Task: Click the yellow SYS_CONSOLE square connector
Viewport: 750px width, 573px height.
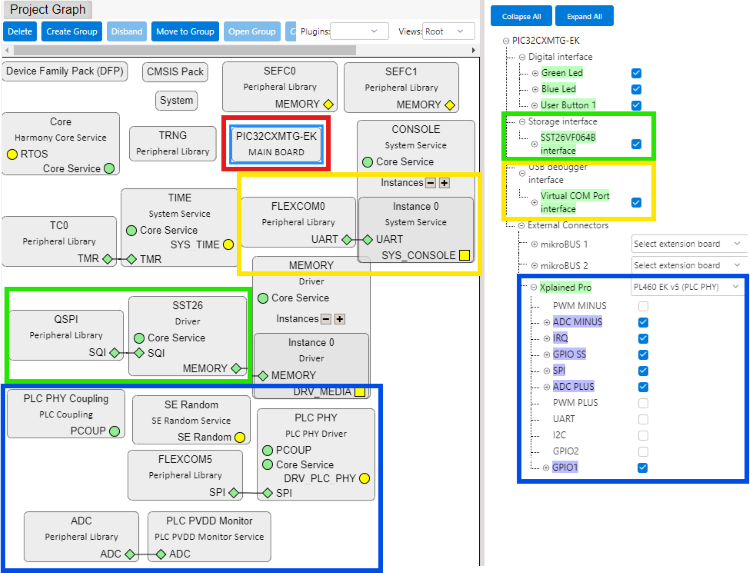Action: (x=464, y=256)
